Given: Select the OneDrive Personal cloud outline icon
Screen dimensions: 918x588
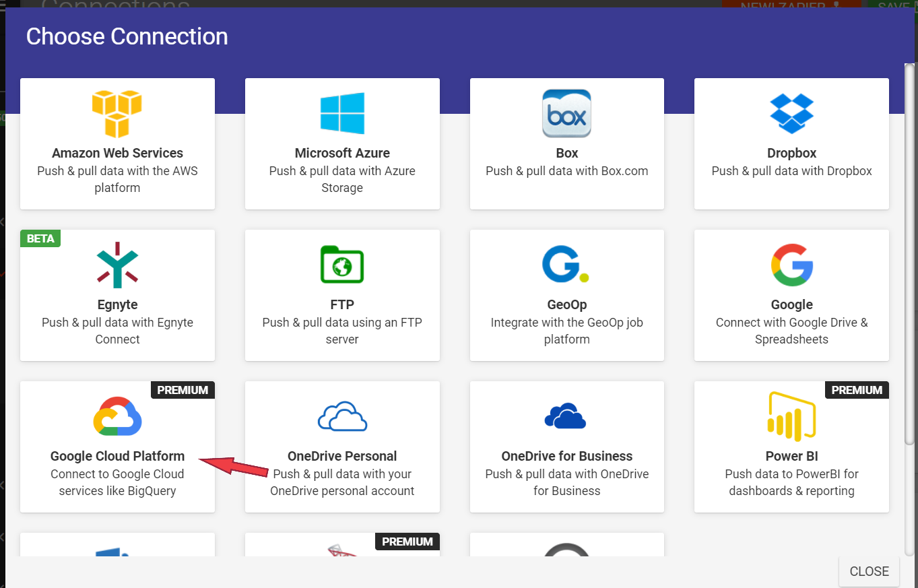Looking at the screenshot, I should coord(342,416).
